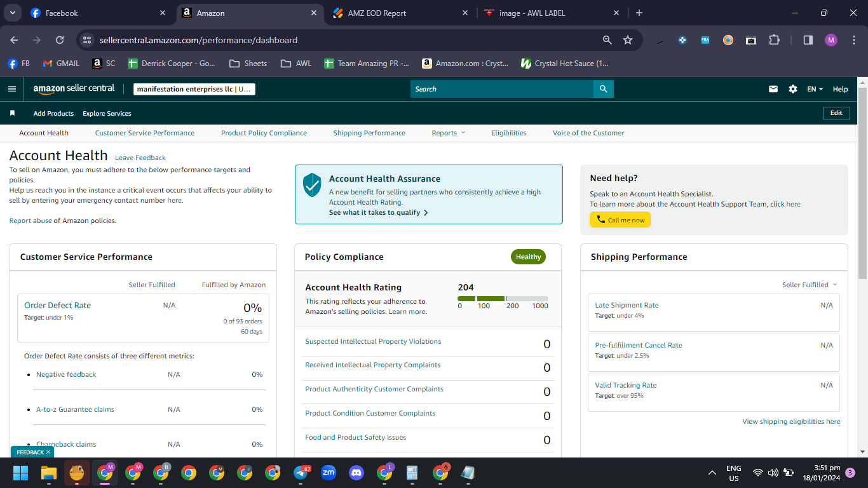Open the EN language dropdown

click(815, 89)
